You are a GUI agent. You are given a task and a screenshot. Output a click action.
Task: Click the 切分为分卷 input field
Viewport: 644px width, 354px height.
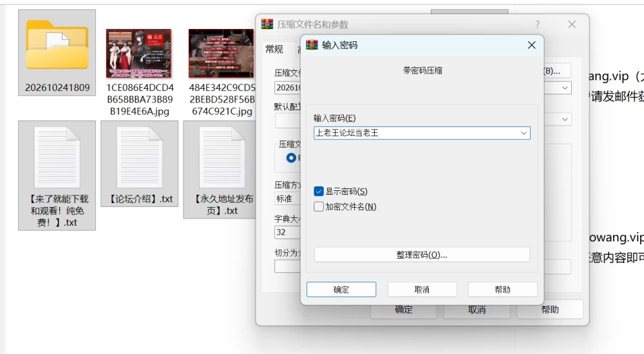[287, 266]
